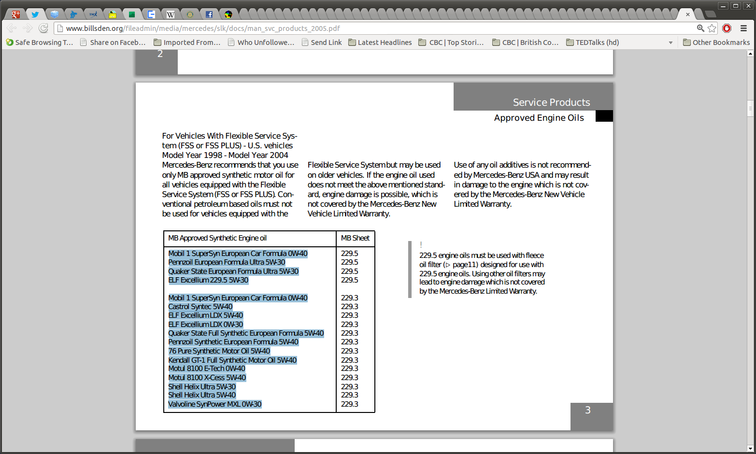This screenshot has width=756, height=454.
Task: Click the Approved Engine Oils heading
Action: (539, 118)
